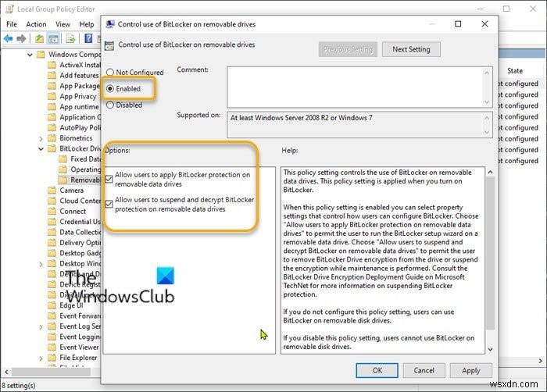Select the Add features tree item

(x=79, y=75)
